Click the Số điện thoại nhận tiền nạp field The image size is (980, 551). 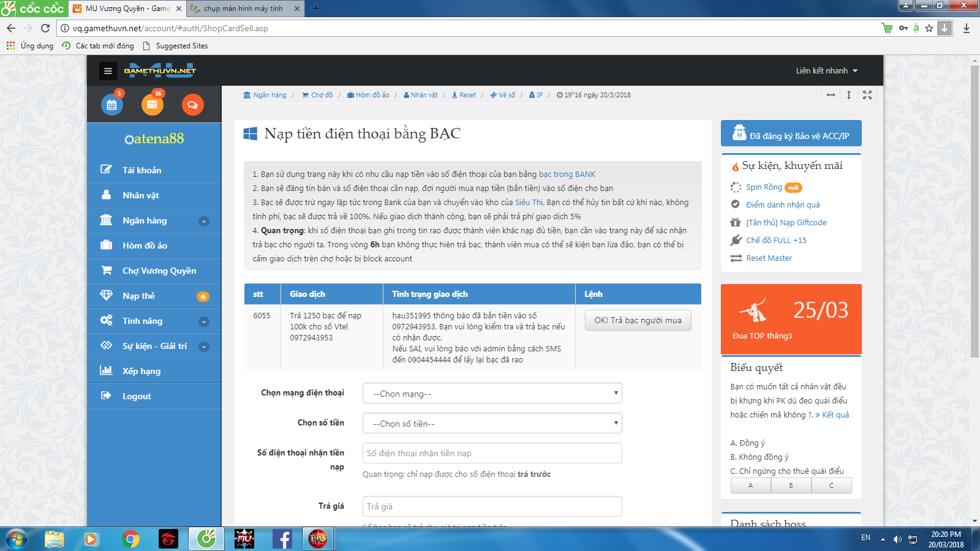point(492,453)
